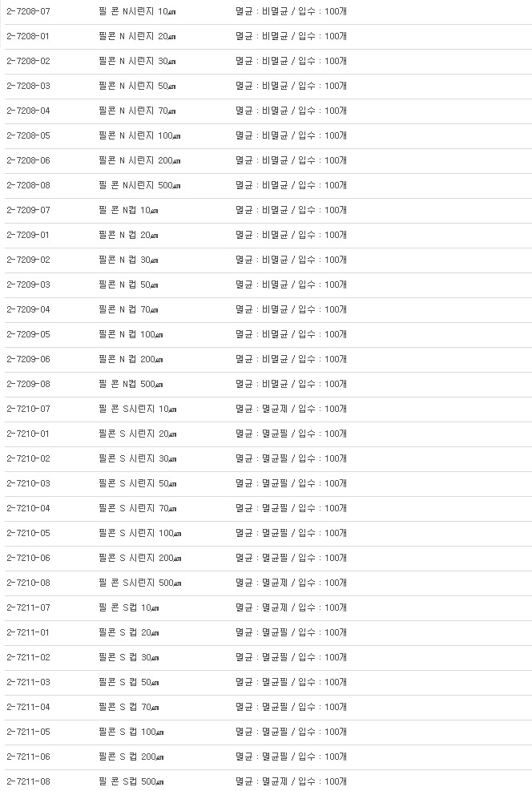
Task: Select the 필콘 N 시린지 20㎖ product name
Action: pyautogui.click(x=137, y=37)
